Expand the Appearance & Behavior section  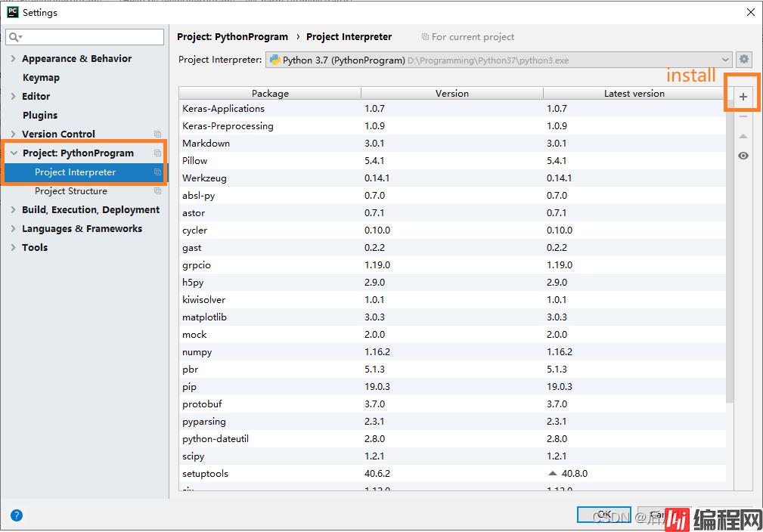click(x=14, y=58)
